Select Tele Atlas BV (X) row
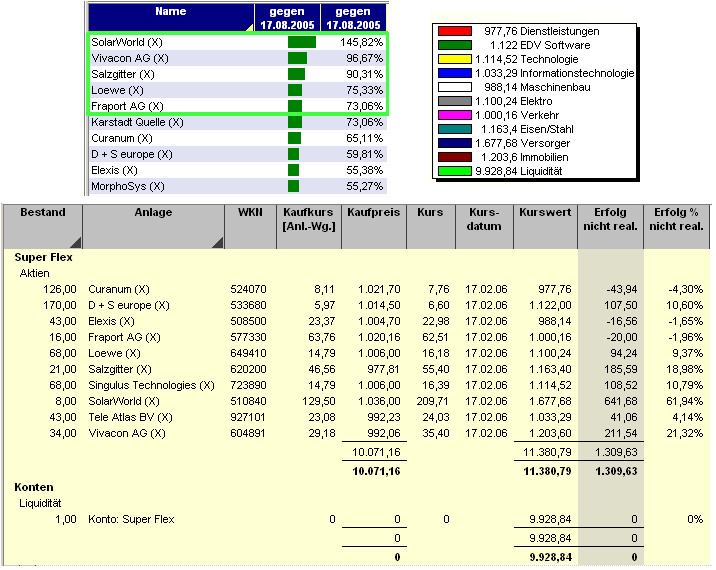 (356, 417)
